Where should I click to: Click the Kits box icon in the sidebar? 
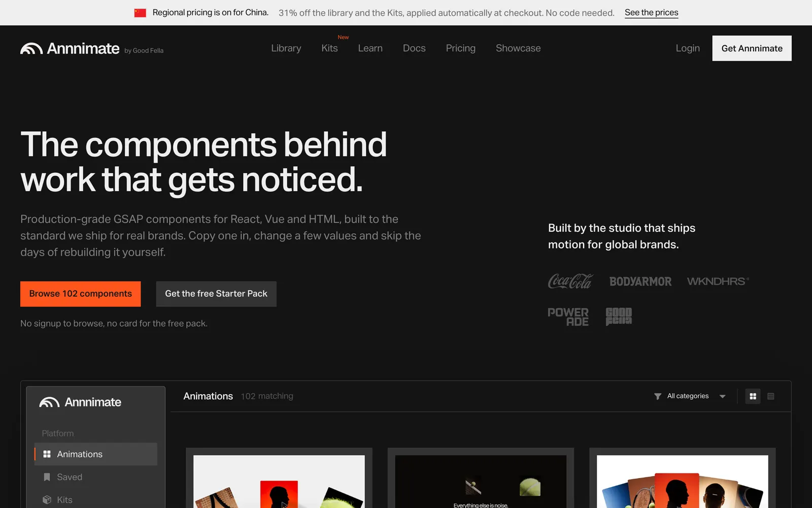(x=47, y=500)
